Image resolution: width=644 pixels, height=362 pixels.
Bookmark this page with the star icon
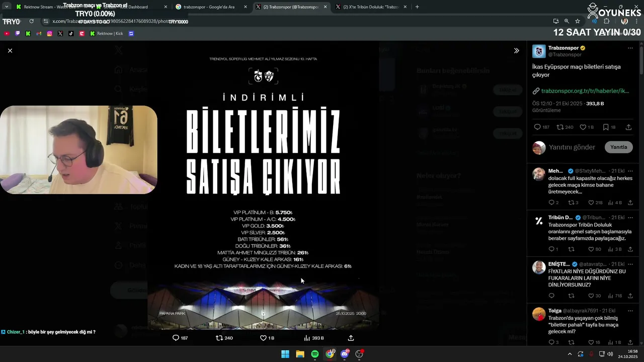tap(578, 21)
